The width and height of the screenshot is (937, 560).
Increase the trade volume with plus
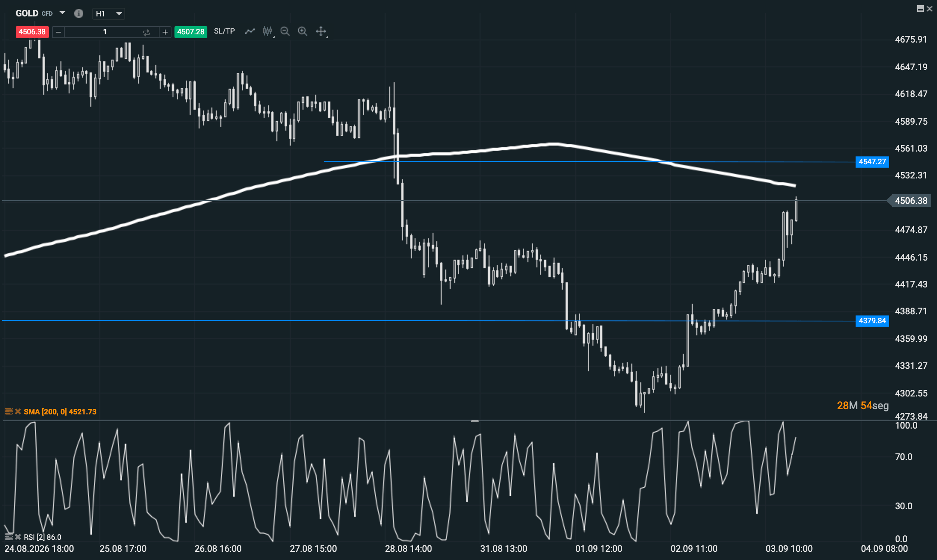(165, 32)
